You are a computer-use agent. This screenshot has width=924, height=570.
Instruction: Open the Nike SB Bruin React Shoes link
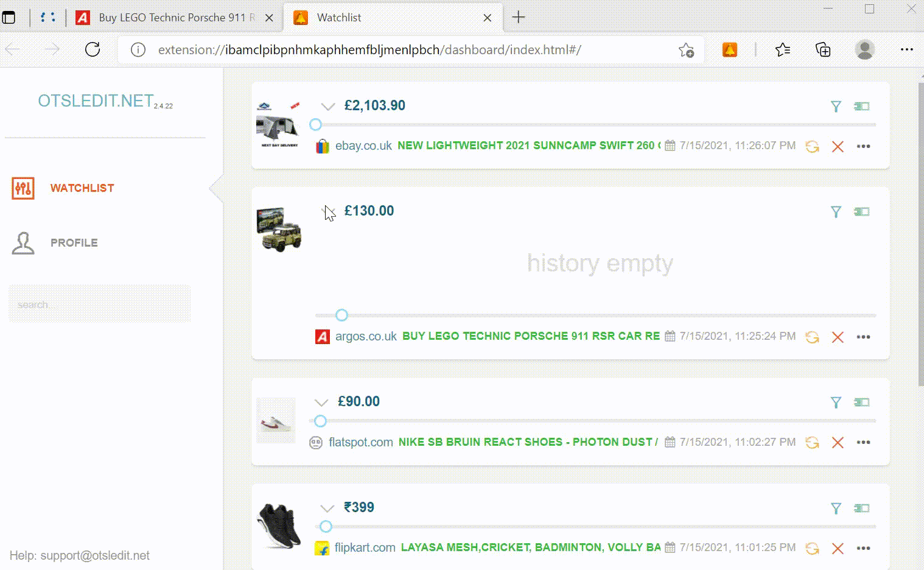point(528,442)
